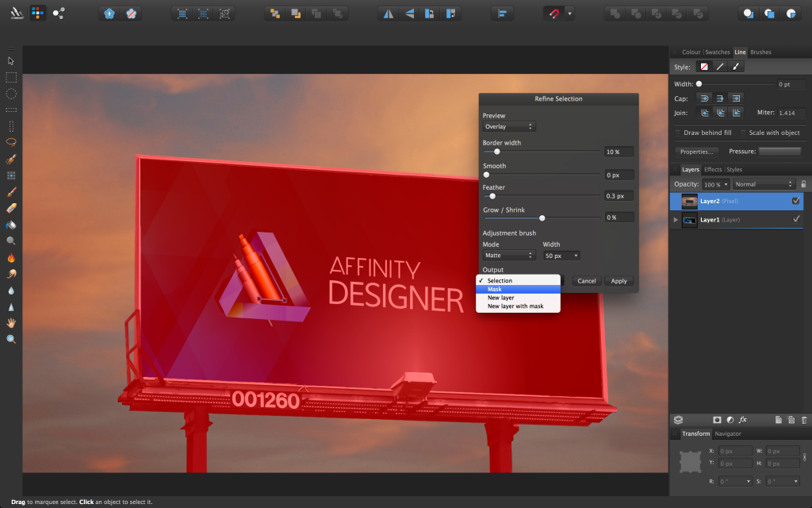
Task: Select the Zoom magnifier tool
Action: tap(11, 339)
